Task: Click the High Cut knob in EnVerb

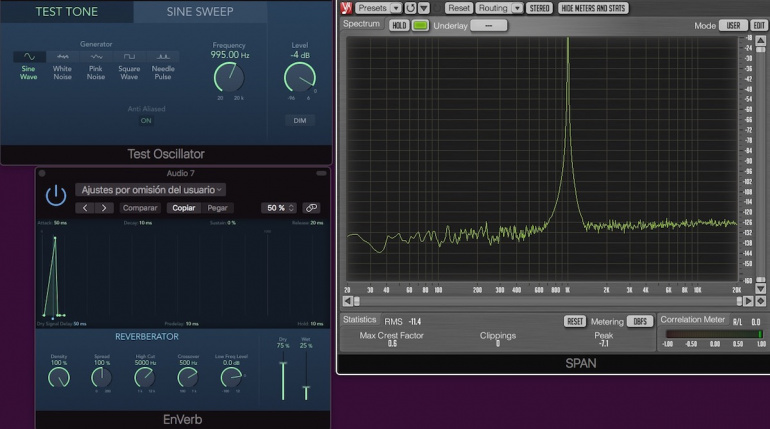Action: [x=144, y=377]
